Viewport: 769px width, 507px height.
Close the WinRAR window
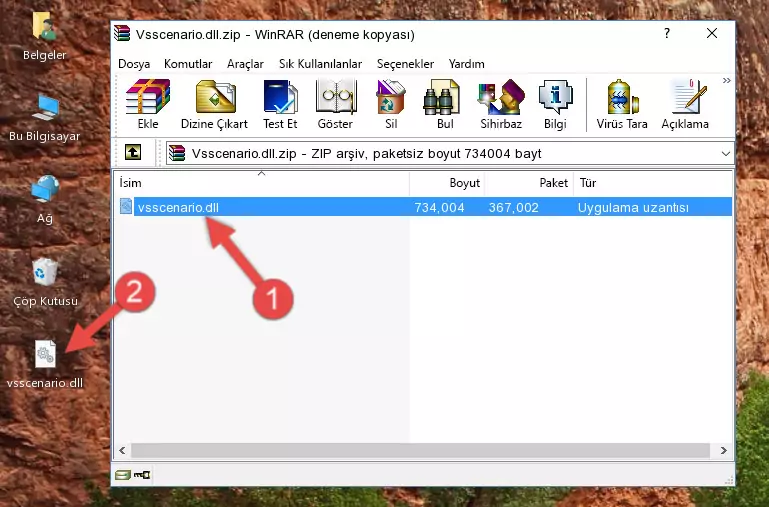(712, 33)
